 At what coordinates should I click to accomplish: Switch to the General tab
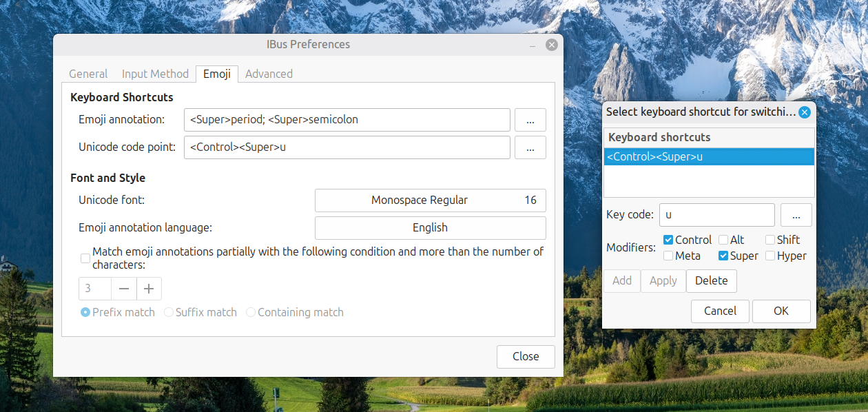pyautogui.click(x=88, y=74)
